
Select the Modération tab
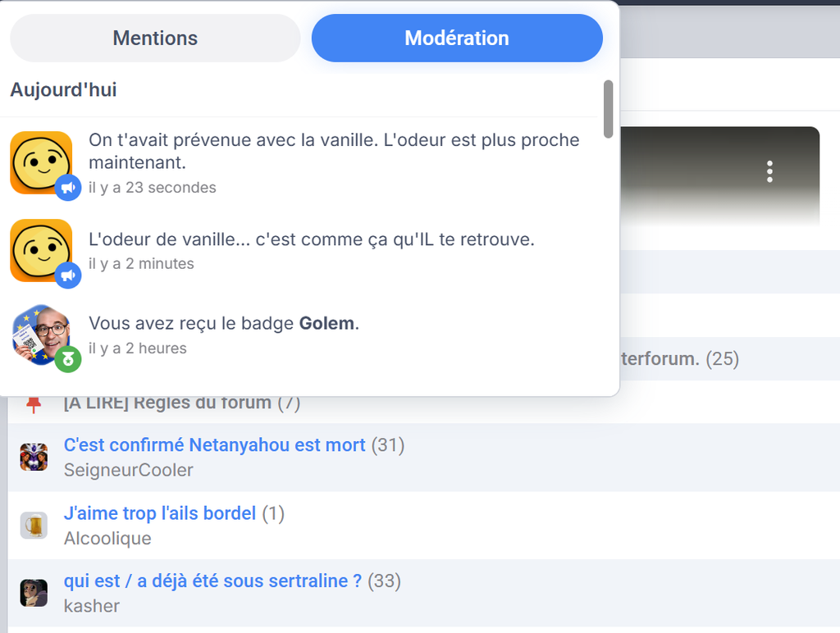pyautogui.click(x=457, y=38)
